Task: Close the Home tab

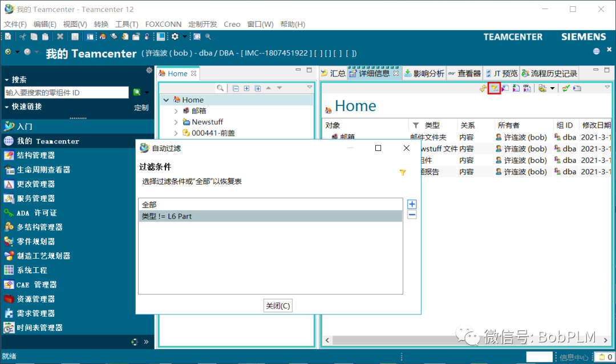Action: 194,73
